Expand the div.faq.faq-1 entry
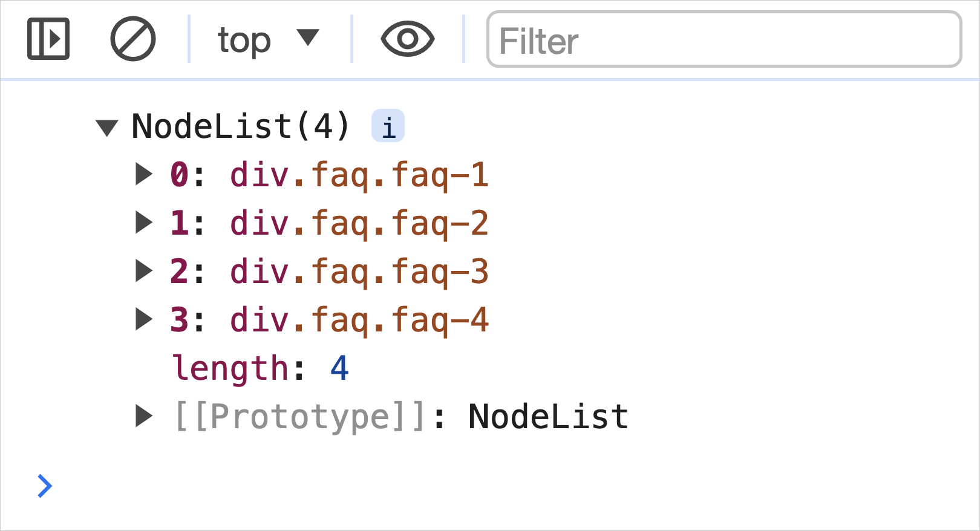This screenshot has height=531, width=980. [x=145, y=175]
